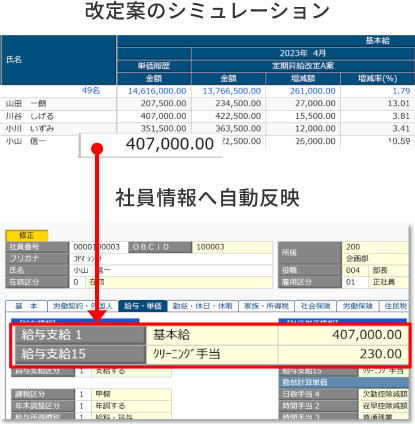The height and width of the screenshot is (424, 415).
Task: Click the 単価階歴 column header
Action: tap(154, 66)
